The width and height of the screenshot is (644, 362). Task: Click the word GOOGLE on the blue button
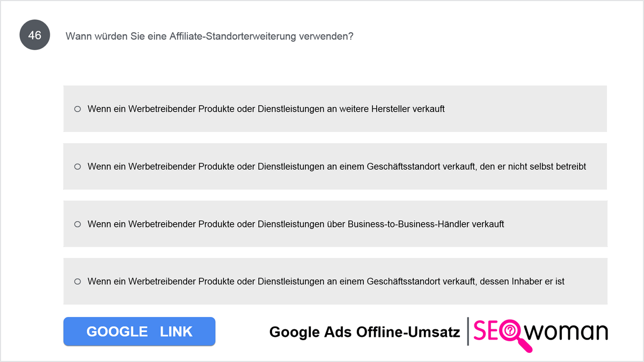point(117,331)
